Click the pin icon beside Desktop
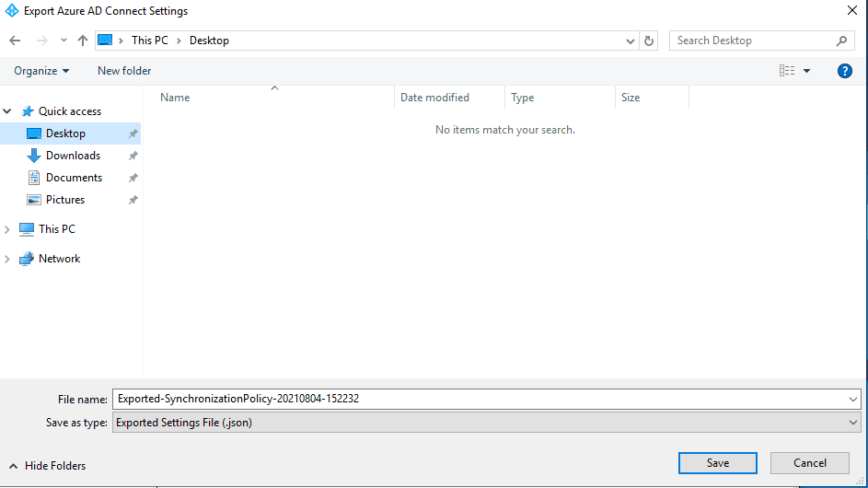The width and height of the screenshot is (868, 488). [x=133, y=134]
